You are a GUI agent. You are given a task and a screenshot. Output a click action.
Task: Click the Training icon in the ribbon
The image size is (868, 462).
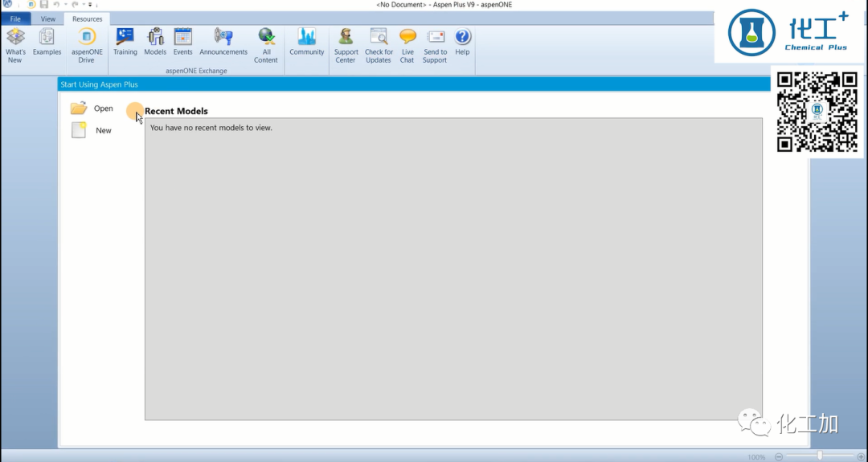tap(125, 43)
